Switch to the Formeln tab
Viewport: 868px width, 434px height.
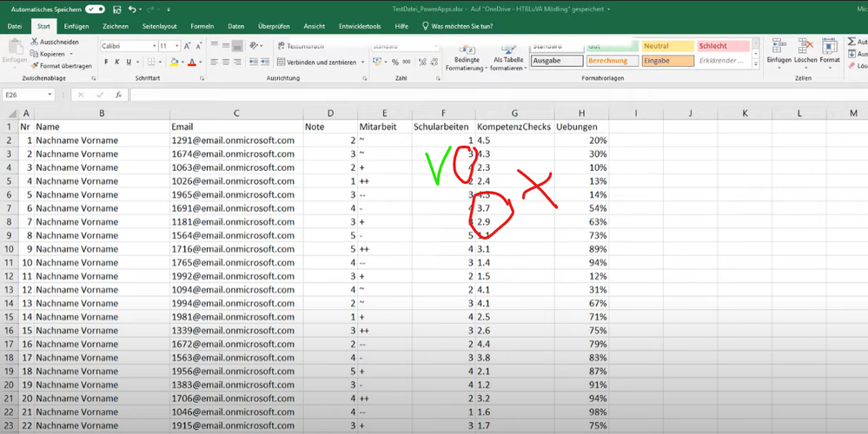pyautogui.click(x=202, y=26)
